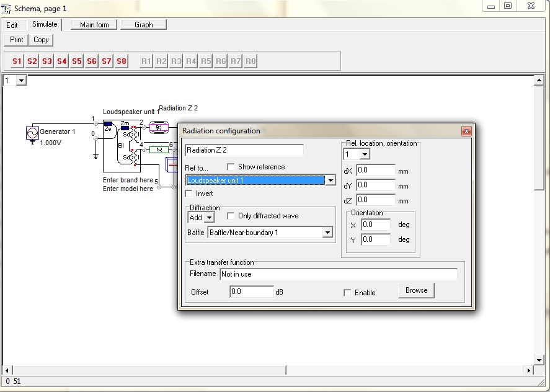The image size is (550, 392).
Task: Select the ground symbol below node 0
Action: (95, 156)
